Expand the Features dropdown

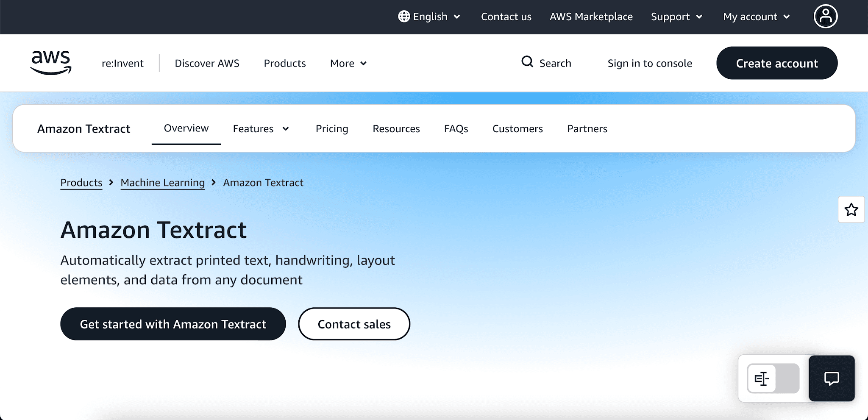tap(261, 129)
